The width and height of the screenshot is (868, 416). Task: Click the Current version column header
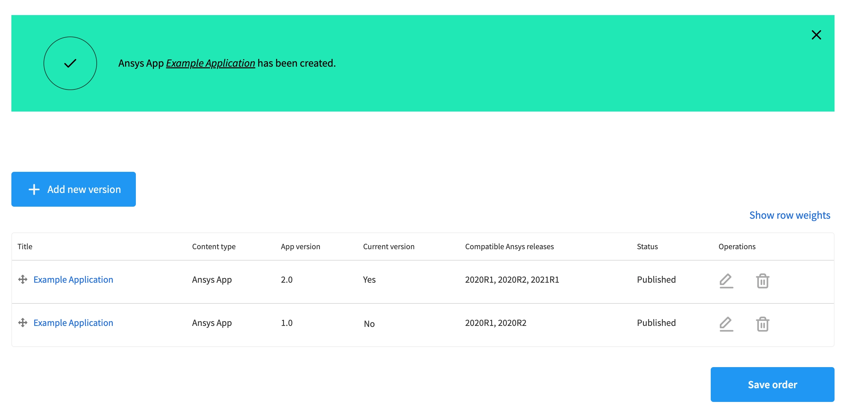tap(388, 247)
